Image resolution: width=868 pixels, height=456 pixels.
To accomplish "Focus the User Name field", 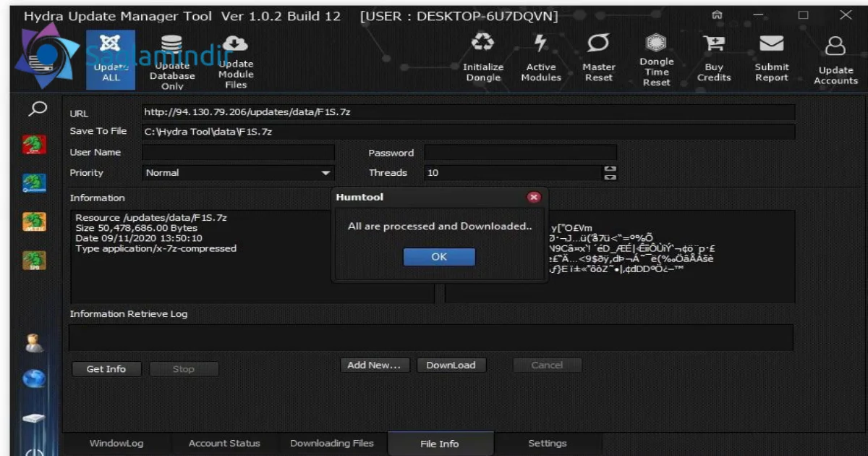I will tap(239, 153).
